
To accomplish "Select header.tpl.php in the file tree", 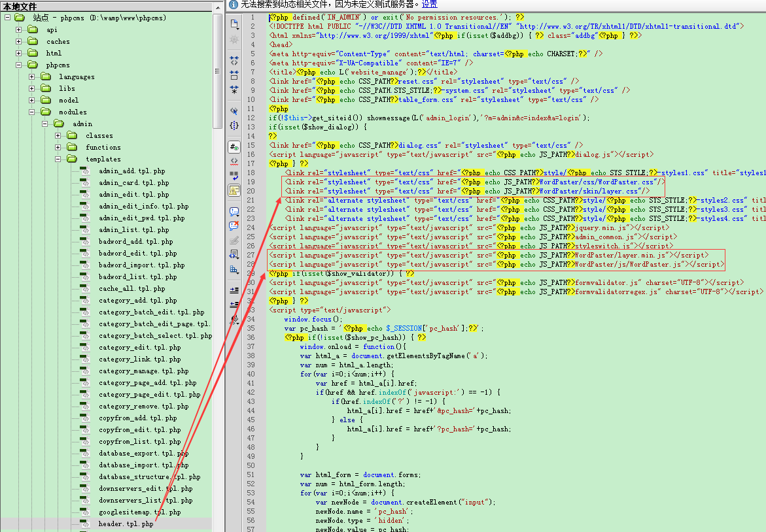I will click(126, 524).
